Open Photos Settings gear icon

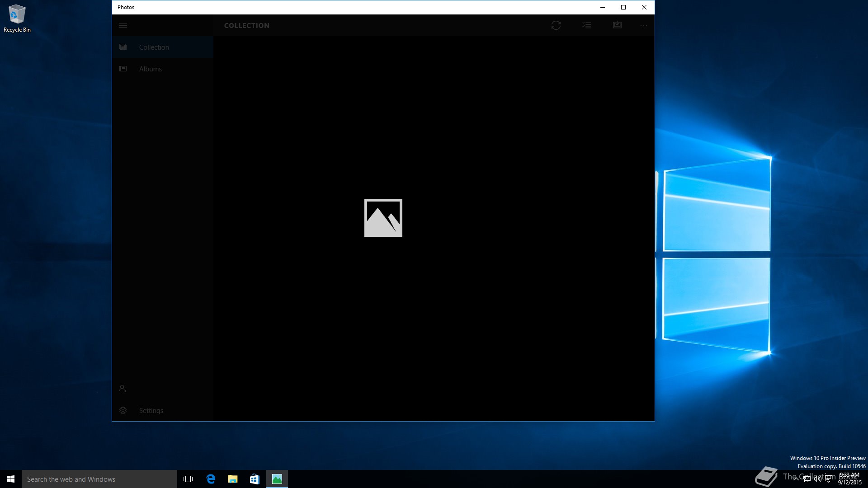pyautogui.click(x=123, y=410)
